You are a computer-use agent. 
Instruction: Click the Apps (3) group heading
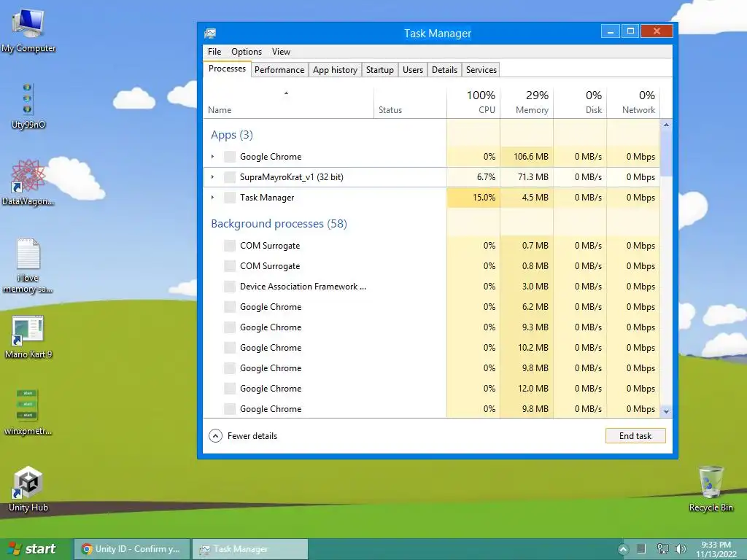point(232,135)
